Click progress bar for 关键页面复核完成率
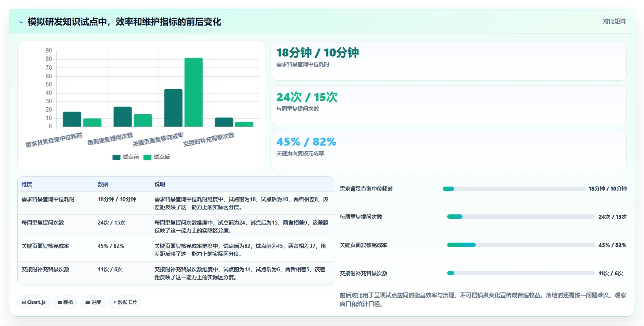Image resolution: width=644 pixels, height=326 pixels. pyautogui.click(x=521, y=245)
